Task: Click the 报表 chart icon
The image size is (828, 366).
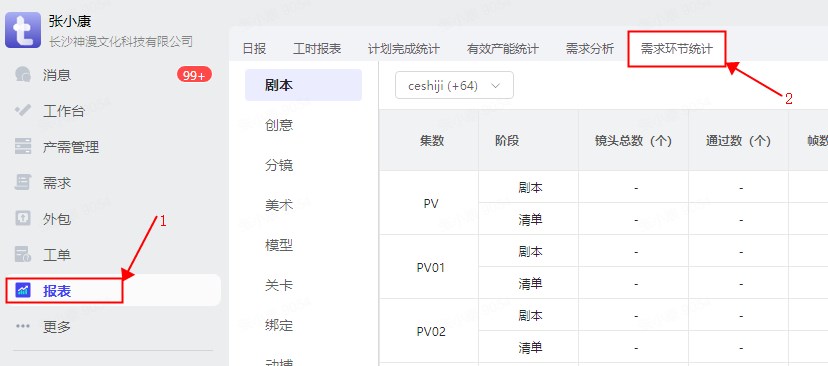Action: click(x=23, y=290)
